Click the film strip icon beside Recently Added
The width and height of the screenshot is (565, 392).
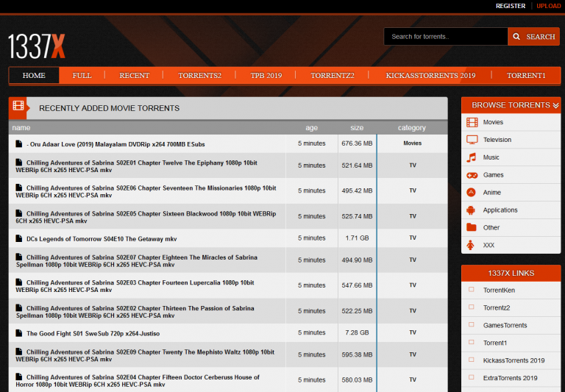(18, 106)
